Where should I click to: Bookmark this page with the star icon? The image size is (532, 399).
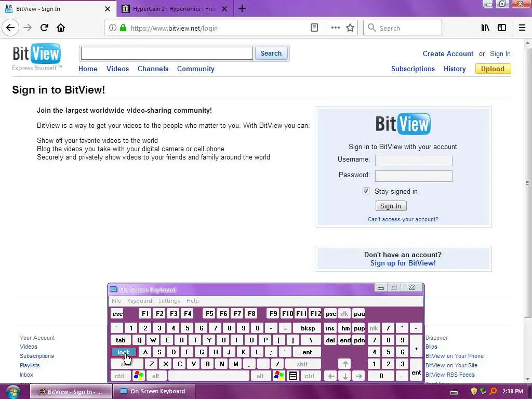350,28
